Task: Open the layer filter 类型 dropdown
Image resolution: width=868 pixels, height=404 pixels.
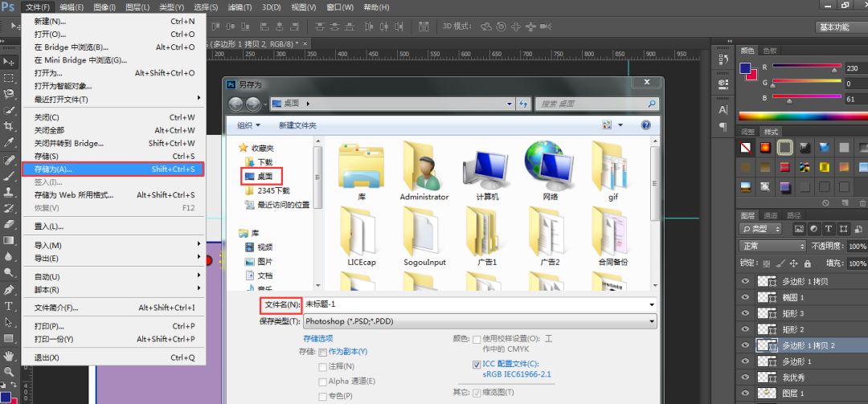Action: pos(761,229)
